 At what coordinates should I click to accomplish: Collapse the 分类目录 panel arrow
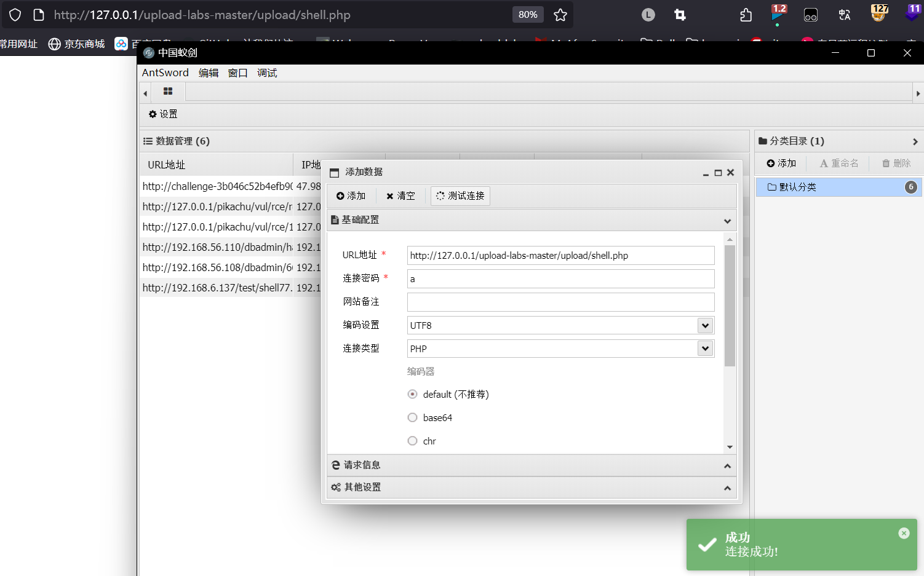[915, 142]
